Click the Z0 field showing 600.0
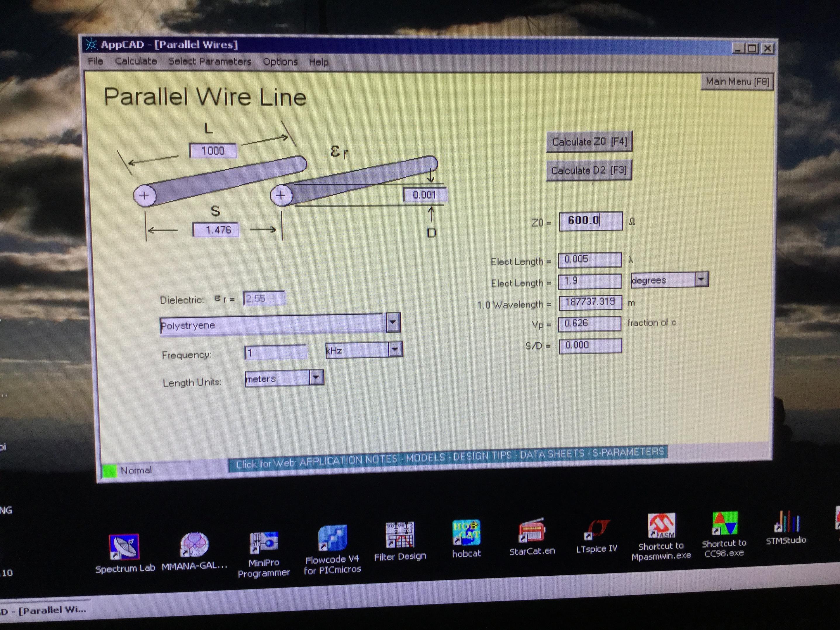Screen dimensions: 840x630 click(x=591, y=221)
